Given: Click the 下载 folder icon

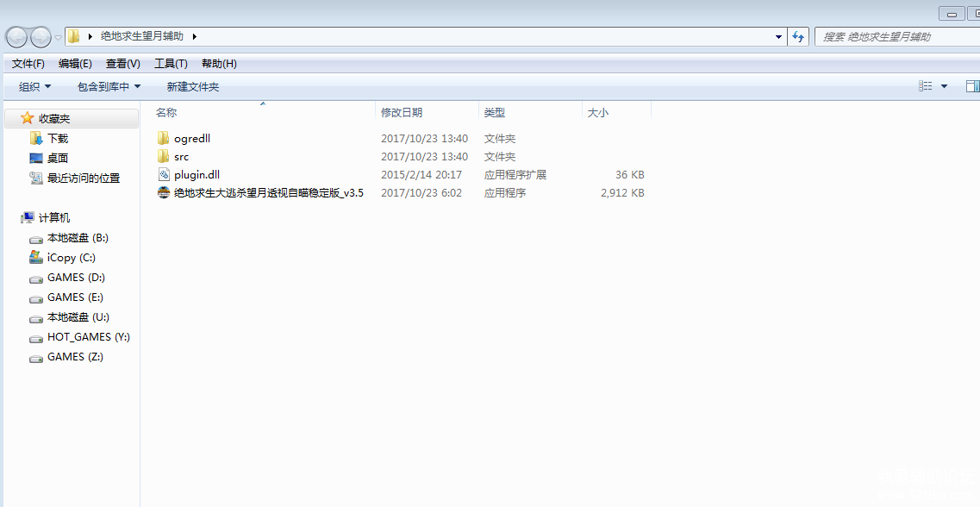Looking at the screenshot, I should point(36,138).
